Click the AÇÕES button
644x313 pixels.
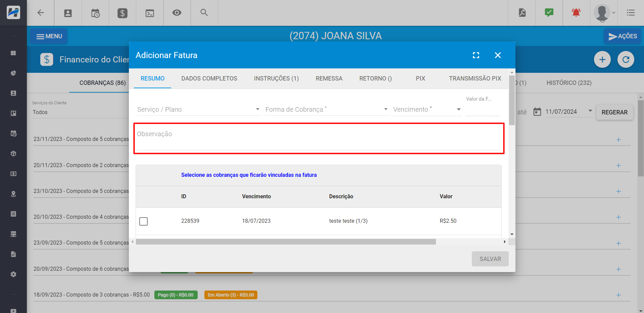click(623, 36)
